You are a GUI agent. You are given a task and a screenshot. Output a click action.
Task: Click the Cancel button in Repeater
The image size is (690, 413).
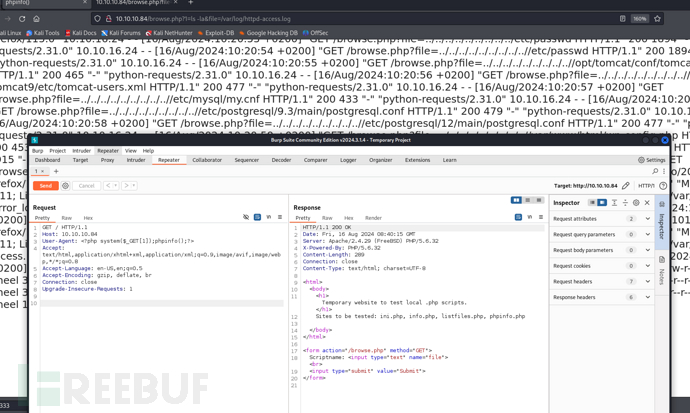(x=86, y=186)
